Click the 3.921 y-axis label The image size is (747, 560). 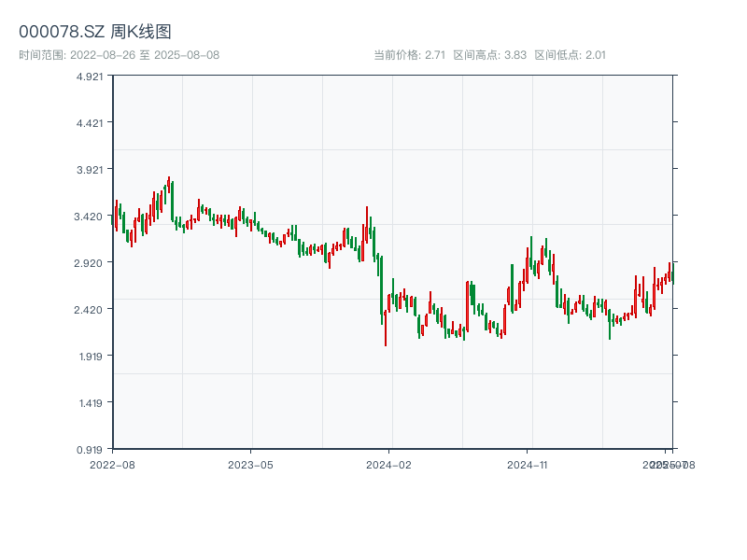[90, 170]
